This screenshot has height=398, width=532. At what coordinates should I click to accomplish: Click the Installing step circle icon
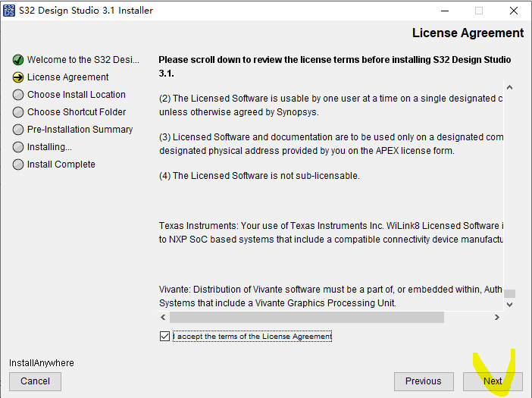[x=18, y=147]
